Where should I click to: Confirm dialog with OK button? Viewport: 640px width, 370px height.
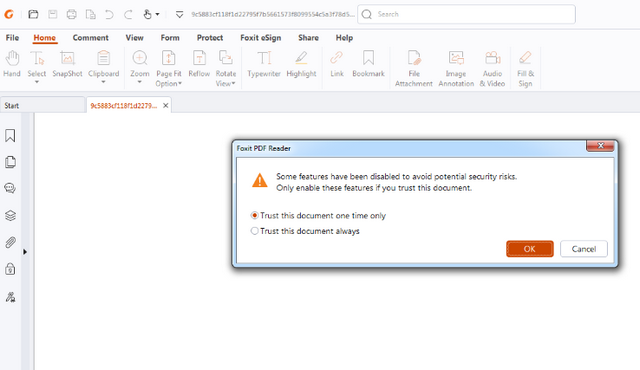click(530, 249)
